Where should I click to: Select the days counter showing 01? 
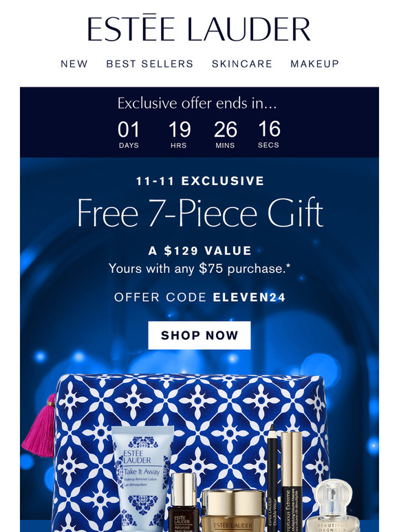pyautogui.click(x=129, y=135)
